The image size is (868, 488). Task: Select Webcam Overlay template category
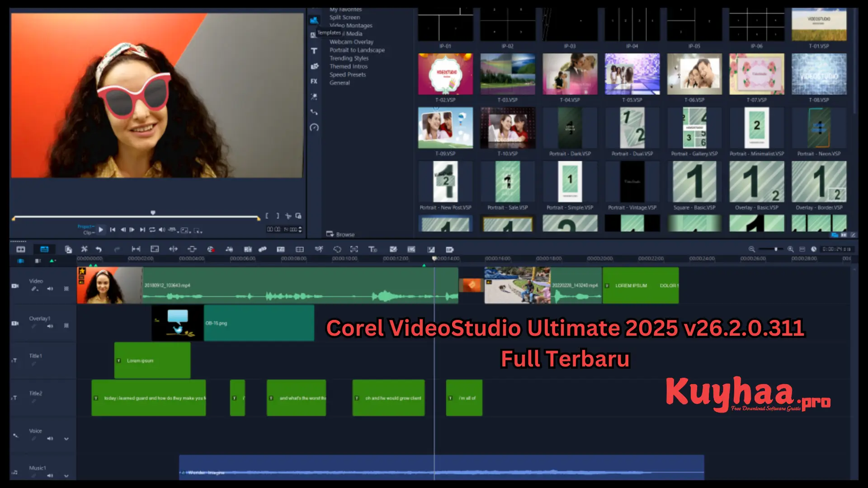click(x=351, y=42)
